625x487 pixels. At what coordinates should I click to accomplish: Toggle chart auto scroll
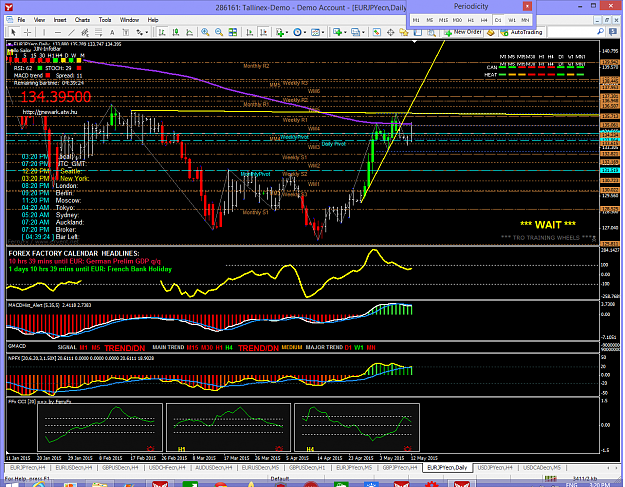250,32
